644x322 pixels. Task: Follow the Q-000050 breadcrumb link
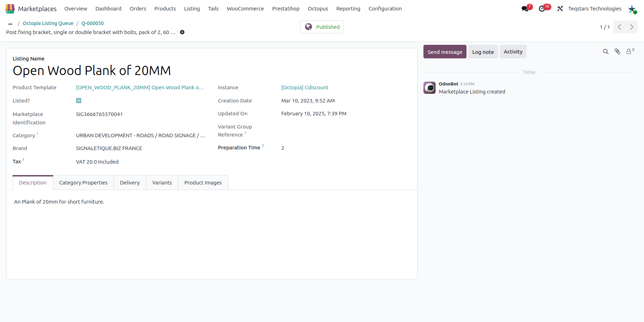pyautogui.click(x=92, y=23)
